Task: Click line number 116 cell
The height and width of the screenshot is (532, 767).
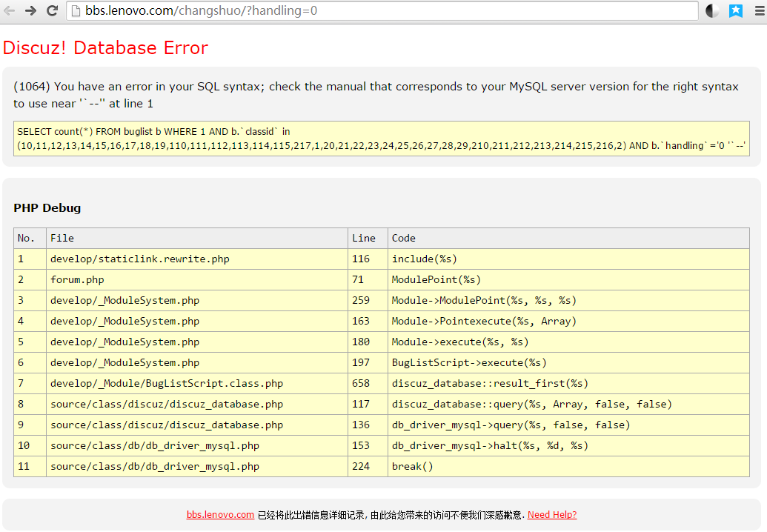Action: (368, 259)
